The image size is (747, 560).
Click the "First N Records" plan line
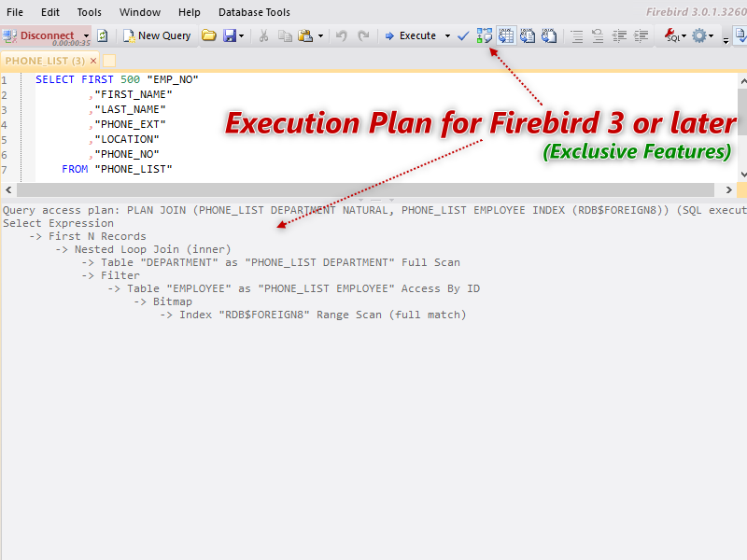(x=87, y=237)
